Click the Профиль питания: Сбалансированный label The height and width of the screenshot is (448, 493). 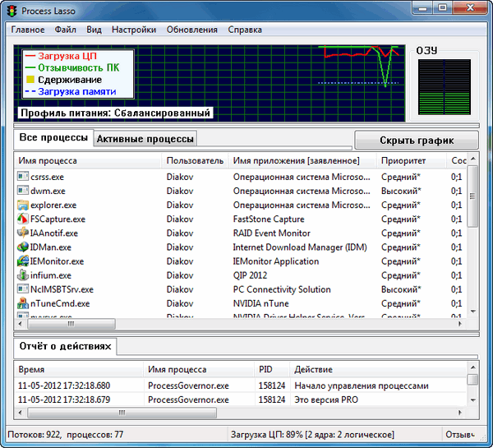(115, 113)
